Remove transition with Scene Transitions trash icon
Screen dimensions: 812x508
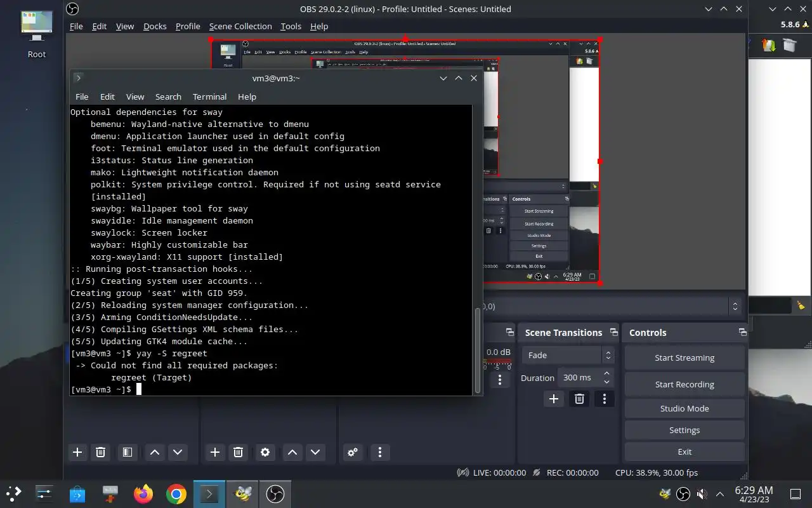pyautogui.click(x=579, y=399)
